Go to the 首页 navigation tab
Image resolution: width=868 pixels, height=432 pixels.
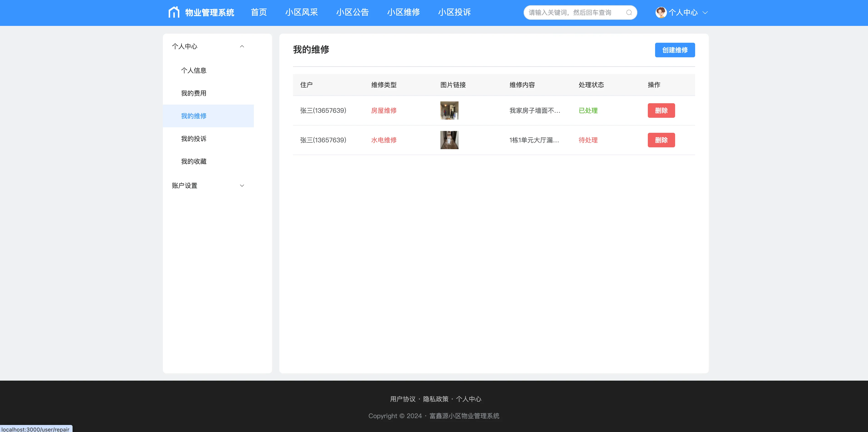point(259,13)
